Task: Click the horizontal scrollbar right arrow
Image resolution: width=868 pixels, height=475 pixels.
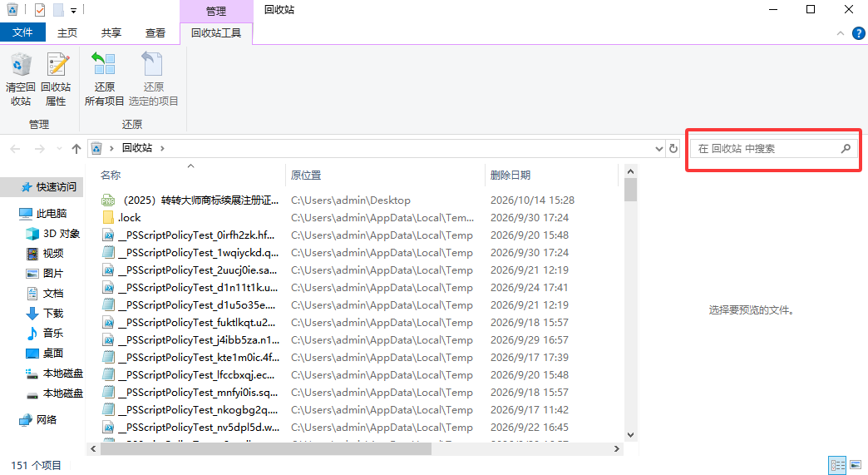Action: [617, 449]
